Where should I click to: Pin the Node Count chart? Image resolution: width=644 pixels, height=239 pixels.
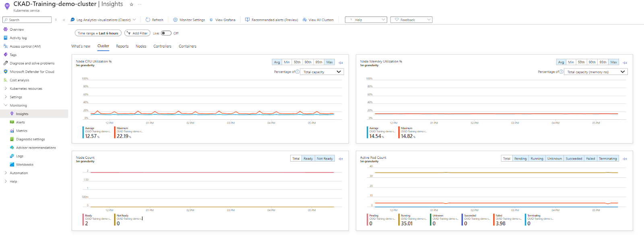coord(341,159)
